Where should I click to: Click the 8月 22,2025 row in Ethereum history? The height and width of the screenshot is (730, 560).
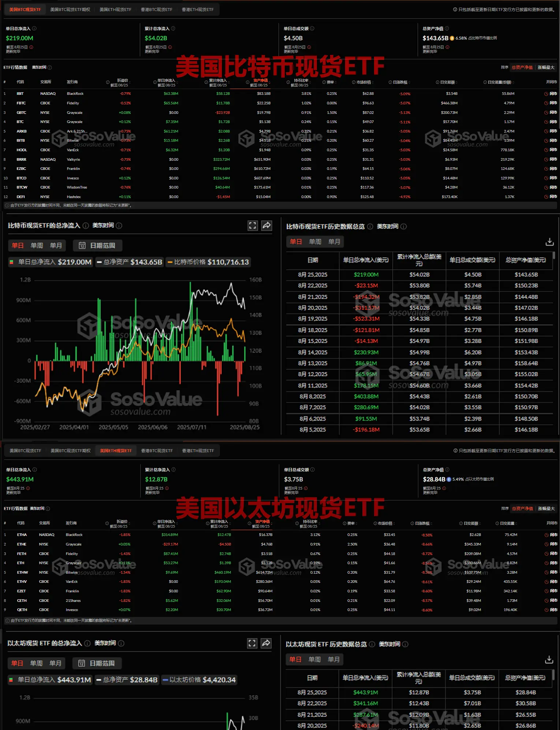click(x=419, y=704)
